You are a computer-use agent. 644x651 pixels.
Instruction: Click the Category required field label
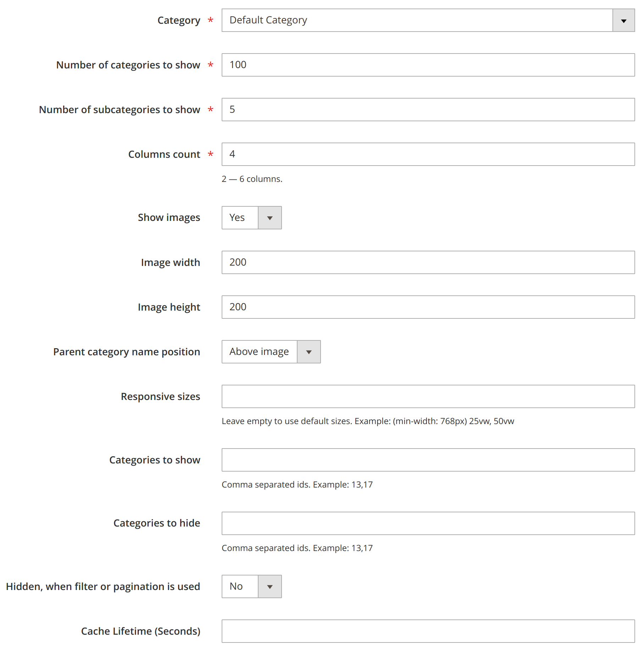[179, 21]
